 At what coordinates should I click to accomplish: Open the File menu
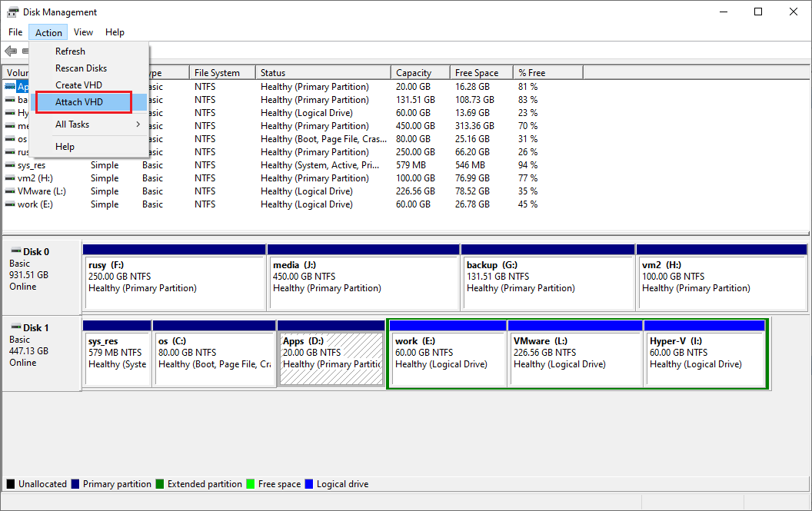[x=15, y=32]
